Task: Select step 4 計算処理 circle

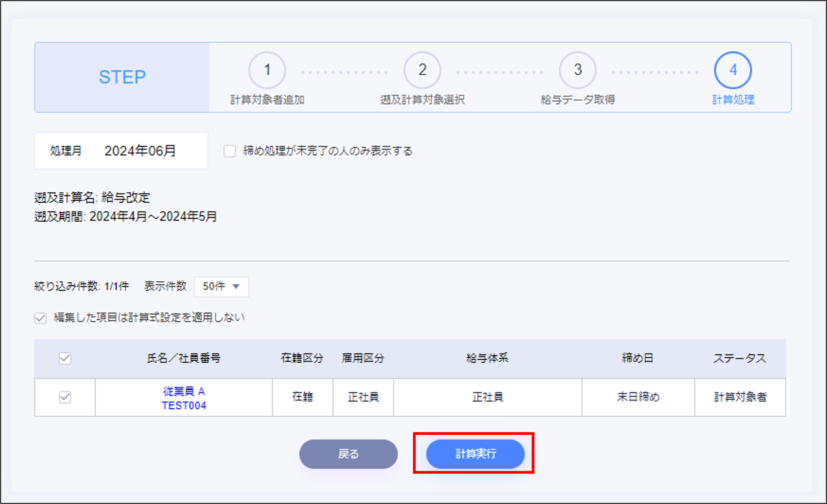Action: pos(733,70)
